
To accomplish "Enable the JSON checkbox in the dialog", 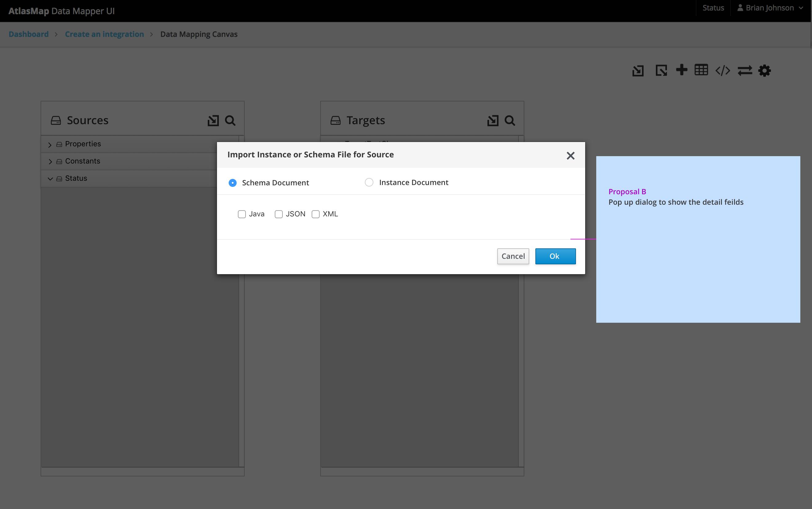I will click(x=279, y=214).
